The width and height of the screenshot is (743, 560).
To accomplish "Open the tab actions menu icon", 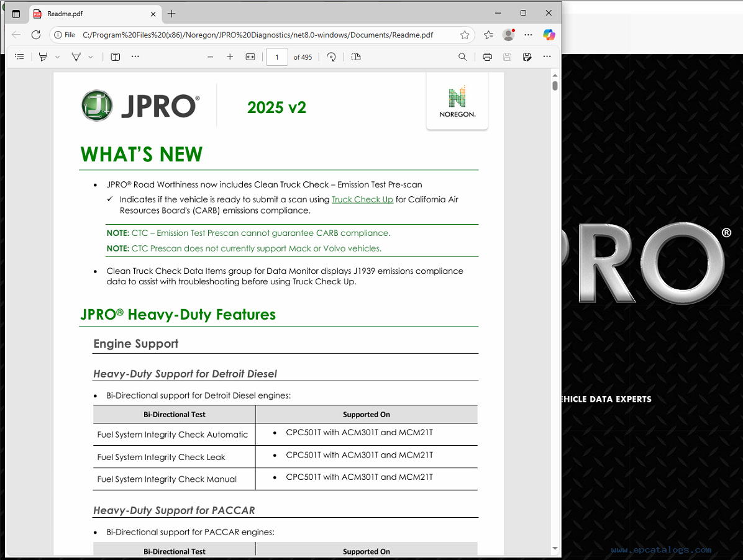I will pos(16,14).
